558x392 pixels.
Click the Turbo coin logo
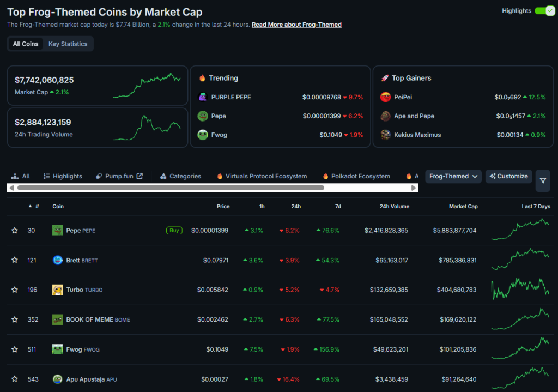[x=57, y=290]
